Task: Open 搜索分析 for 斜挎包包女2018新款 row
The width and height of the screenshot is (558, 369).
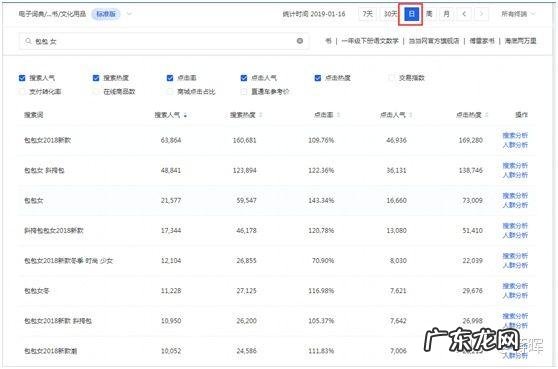Action: click(515, 226)
